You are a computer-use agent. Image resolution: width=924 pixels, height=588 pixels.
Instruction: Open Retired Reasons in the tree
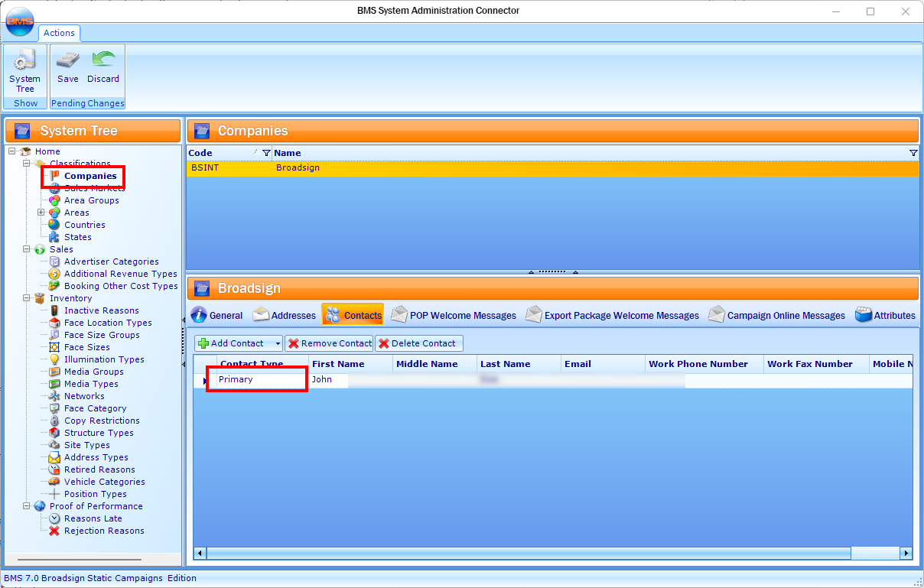click(x=99, y=469)
